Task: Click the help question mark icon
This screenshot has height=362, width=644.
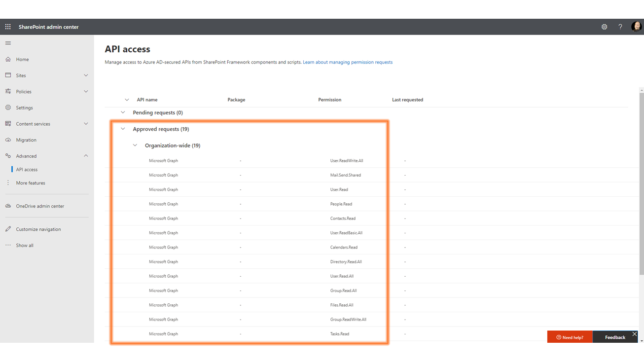Action: 620,27
